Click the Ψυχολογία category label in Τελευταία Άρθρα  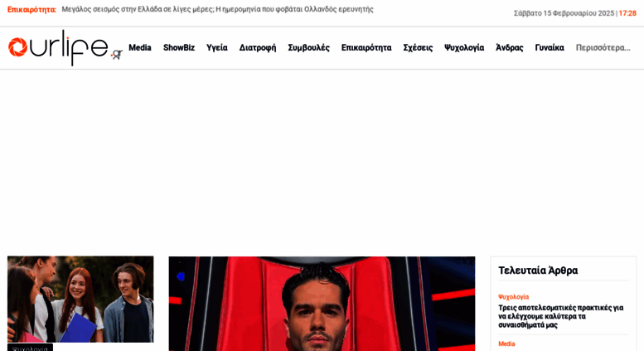[513, 297]
